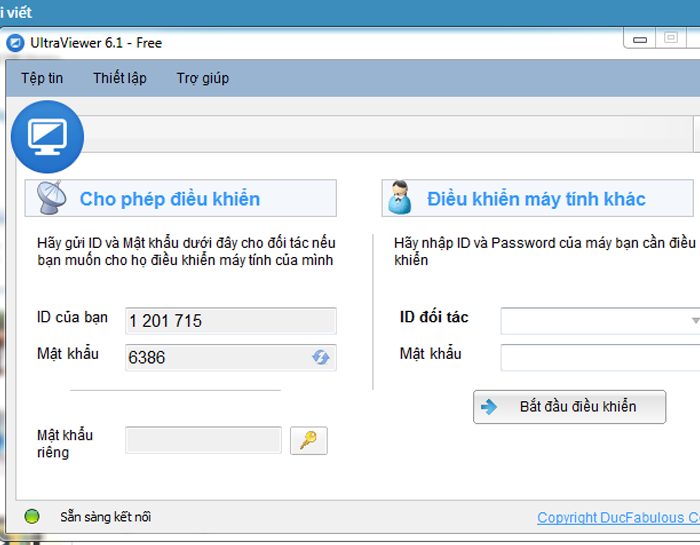Click the ID của bạn label
The width and height of the screenshot is (700, 545).
tap(72, 317)
